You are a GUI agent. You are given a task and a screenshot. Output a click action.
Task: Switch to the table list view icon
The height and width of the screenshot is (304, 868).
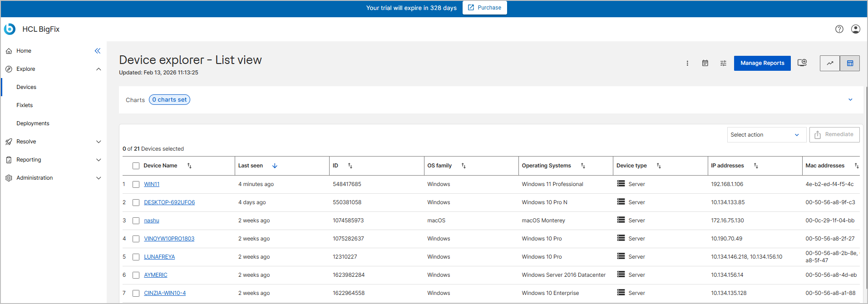(850, 64)
